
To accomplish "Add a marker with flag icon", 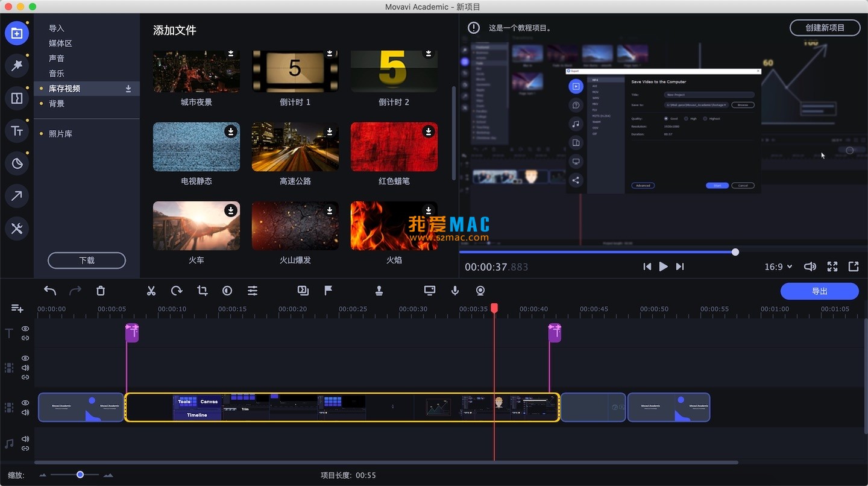I will click(329, 291).
